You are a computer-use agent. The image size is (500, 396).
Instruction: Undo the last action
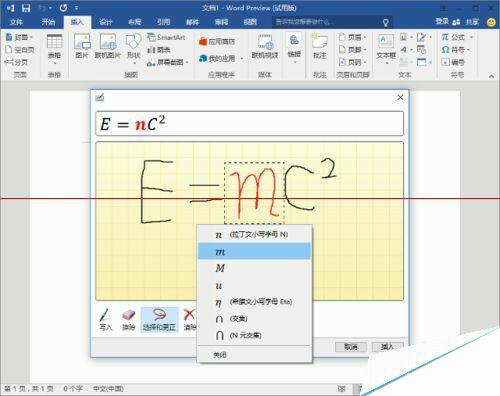(43, 8)
